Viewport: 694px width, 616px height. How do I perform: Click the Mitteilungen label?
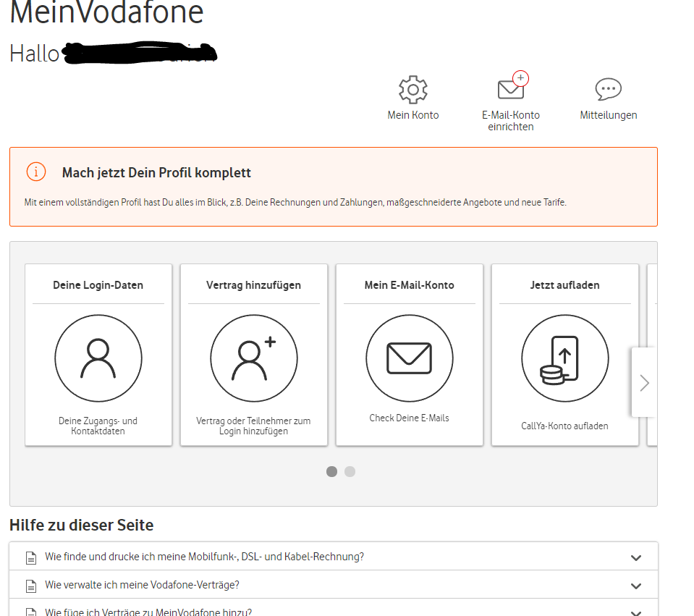click(x=609, y=115)
